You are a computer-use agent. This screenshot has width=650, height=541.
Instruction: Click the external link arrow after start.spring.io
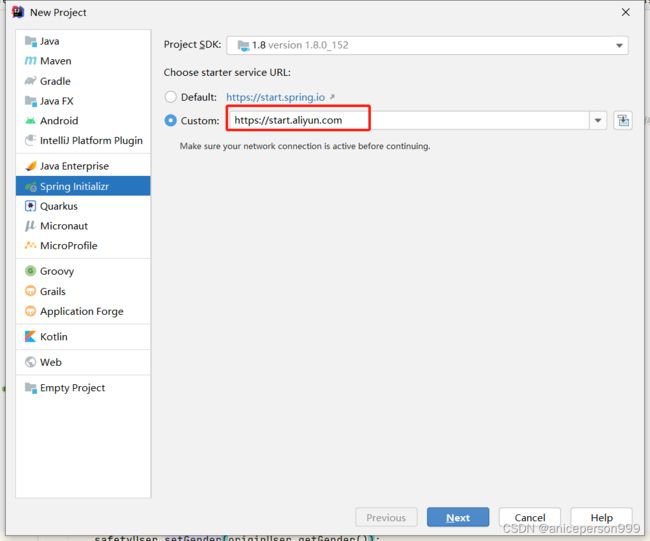pyautogui.click(x=332, y=97)
